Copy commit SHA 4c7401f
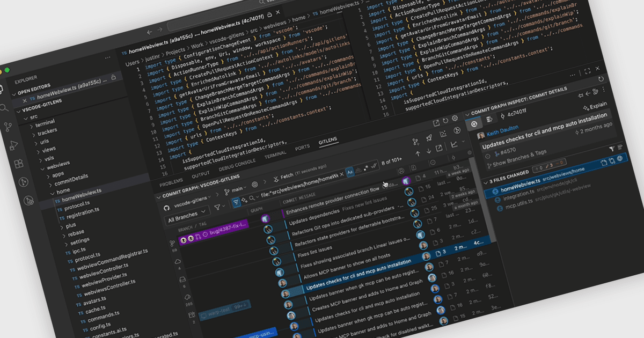This screenshot has width=644, height=338. (517, 113)
